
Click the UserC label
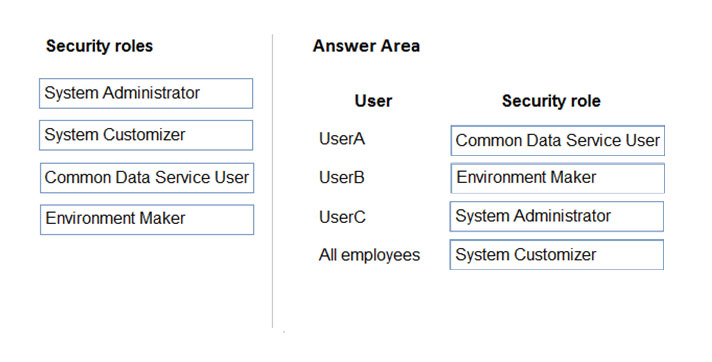(342, 217)
